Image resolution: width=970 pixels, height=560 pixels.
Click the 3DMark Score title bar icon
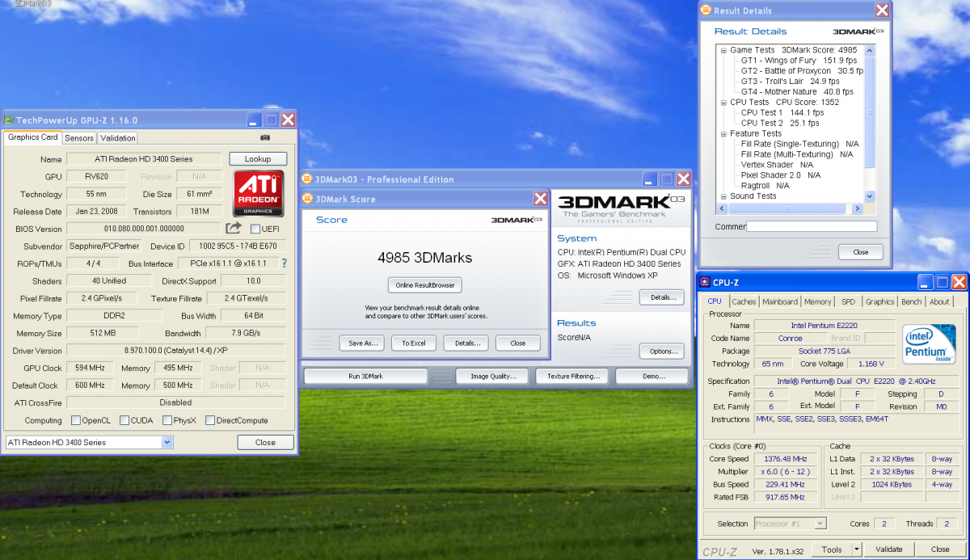click(307, 199)
